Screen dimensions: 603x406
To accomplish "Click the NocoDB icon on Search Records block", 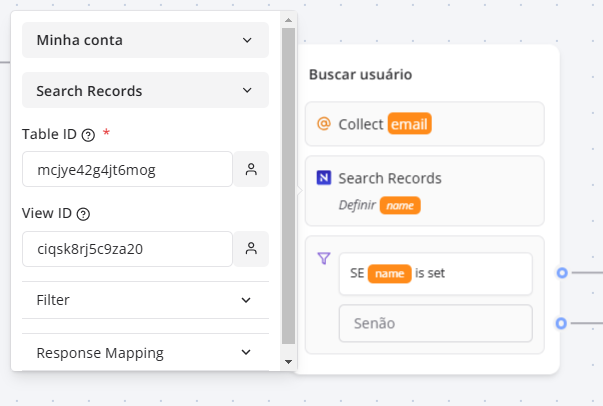I will (323, 178).
